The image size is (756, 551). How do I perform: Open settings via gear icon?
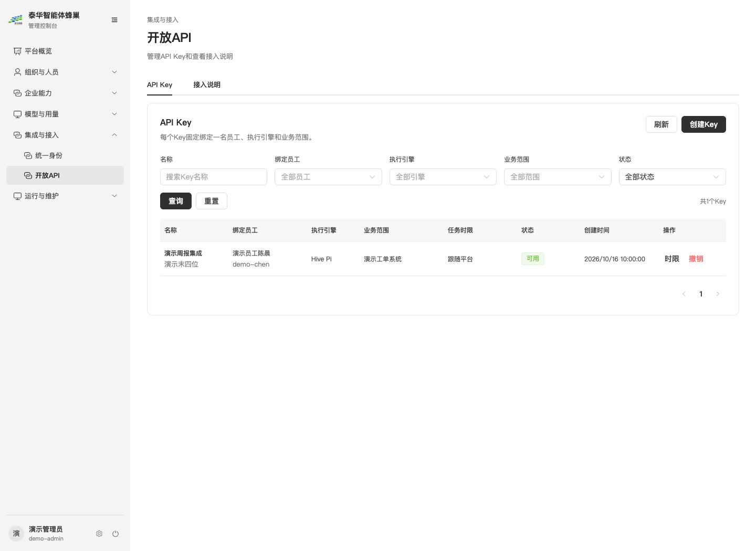click(99, 534)
